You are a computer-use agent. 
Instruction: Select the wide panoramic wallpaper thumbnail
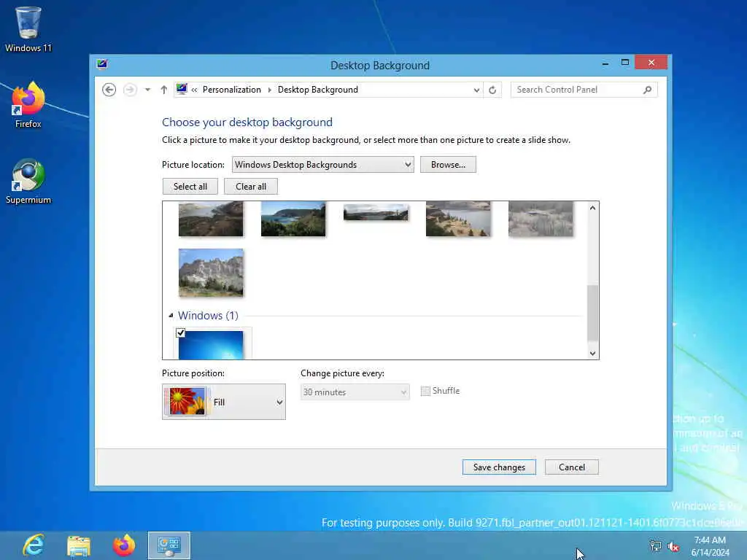click(376, 212)
